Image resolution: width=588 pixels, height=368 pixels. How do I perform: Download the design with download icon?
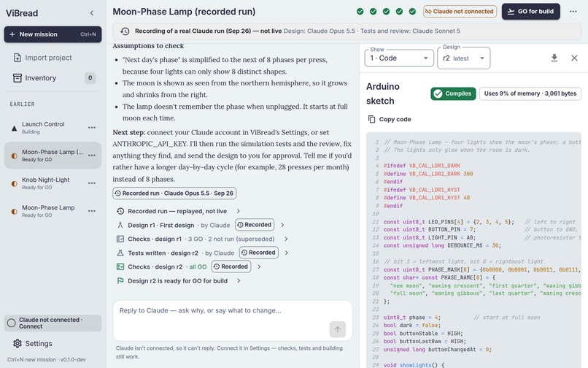(554, 58)
